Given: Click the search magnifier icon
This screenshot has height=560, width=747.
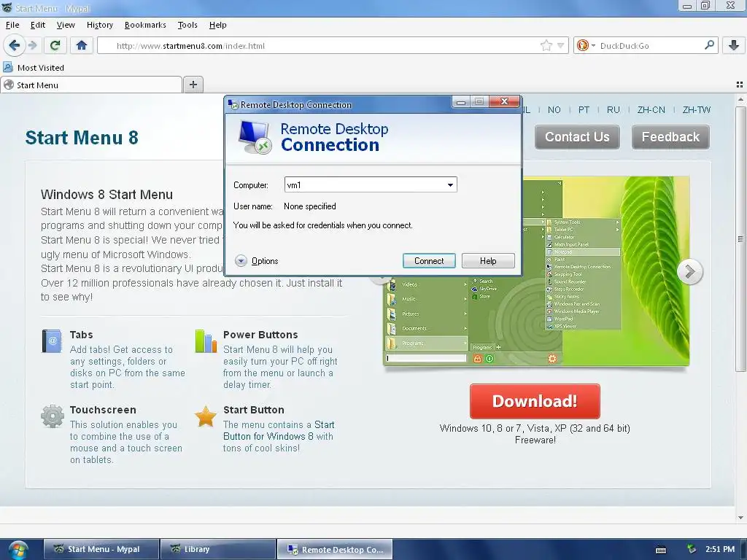Looking at the screenshot, I should 709,45.
